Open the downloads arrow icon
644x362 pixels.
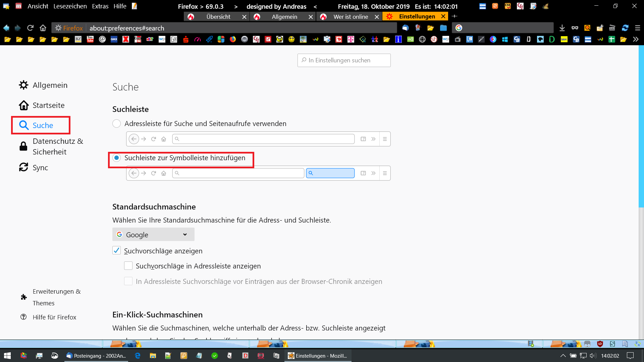pos(562,28)
